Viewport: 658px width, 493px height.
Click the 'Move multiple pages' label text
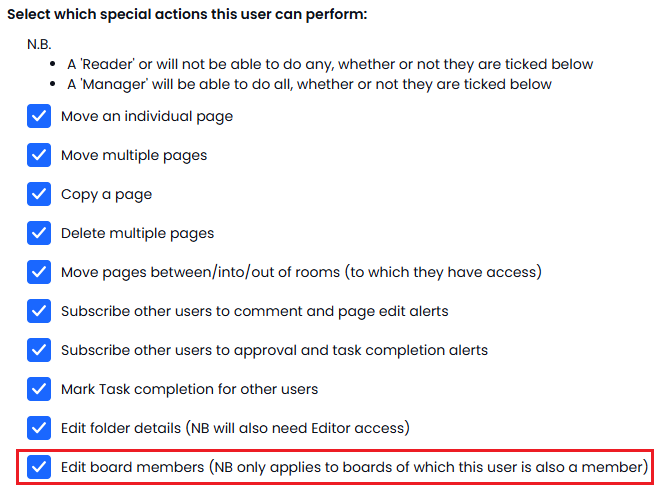(x=134, y=155)
